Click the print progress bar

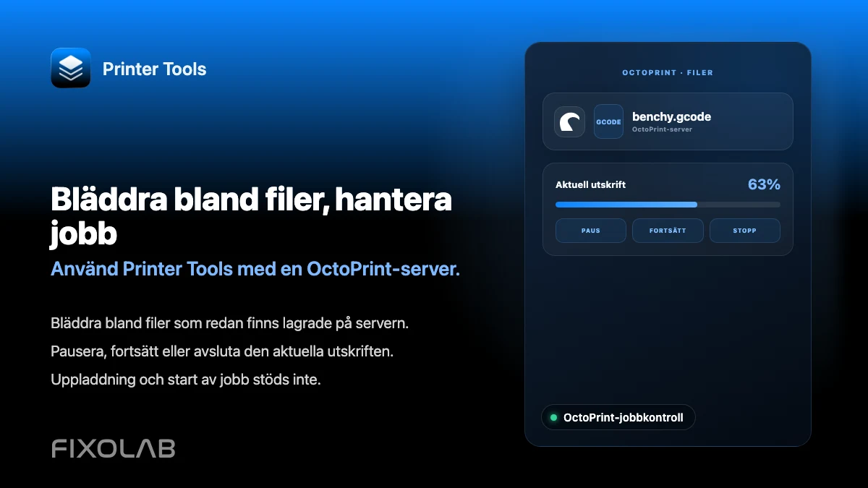668,205
